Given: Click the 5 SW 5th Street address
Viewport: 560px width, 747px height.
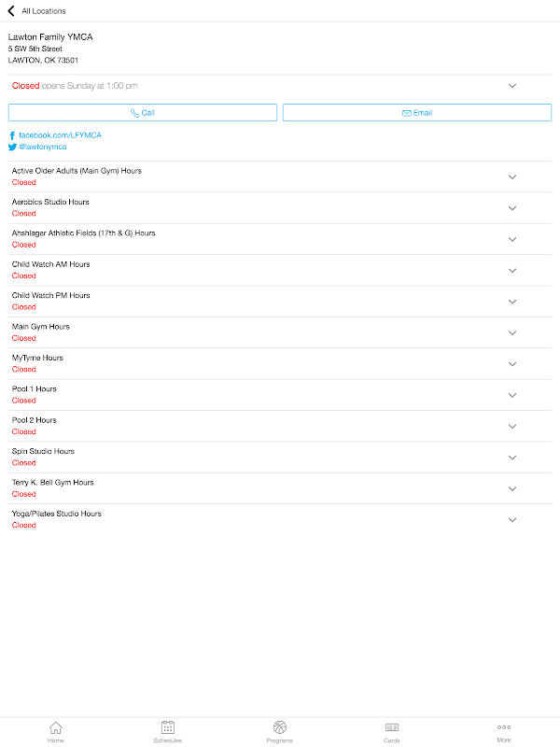Looking at the screenshot, I should point(35,49).
